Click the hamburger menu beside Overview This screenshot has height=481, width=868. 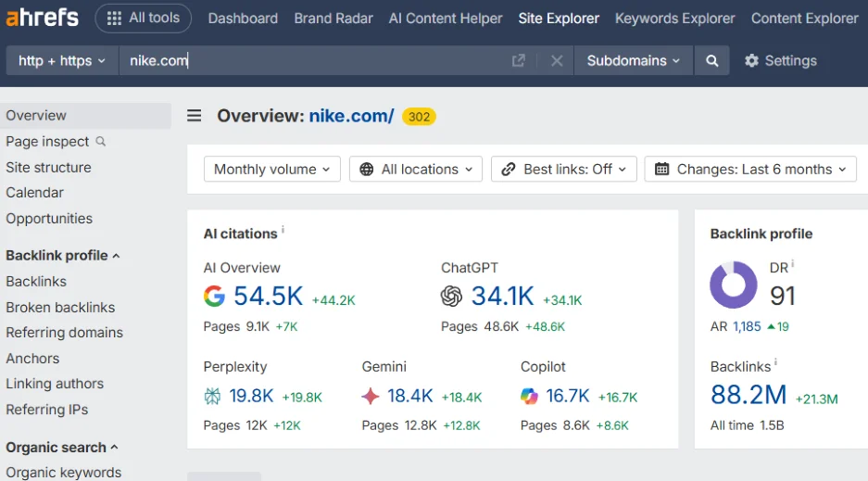pos(195,116)
